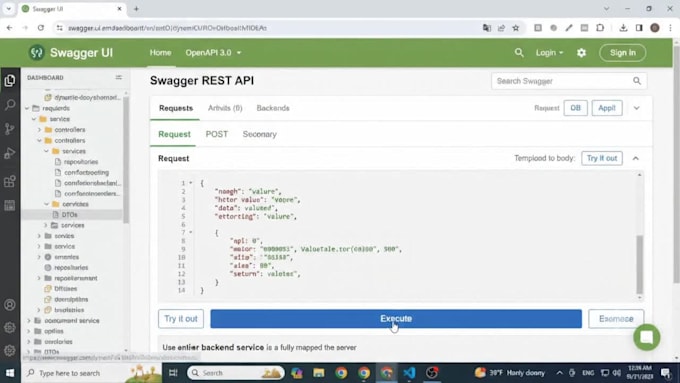Click the Windows Start button
This screenshot has width=680, height=383.
(x=10, y=373)
